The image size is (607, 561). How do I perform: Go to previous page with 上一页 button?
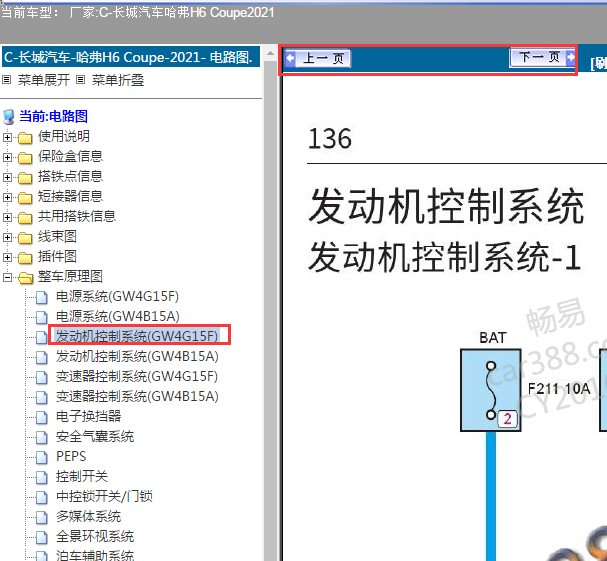tap(318, 58)
